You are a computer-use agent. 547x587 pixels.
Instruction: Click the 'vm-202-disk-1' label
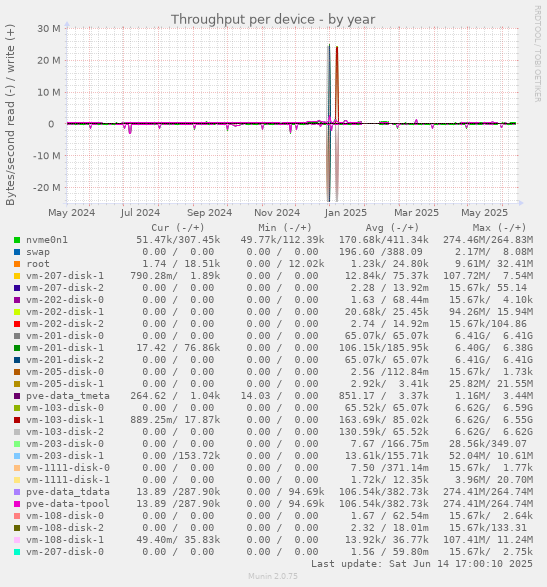pos(65,312)
